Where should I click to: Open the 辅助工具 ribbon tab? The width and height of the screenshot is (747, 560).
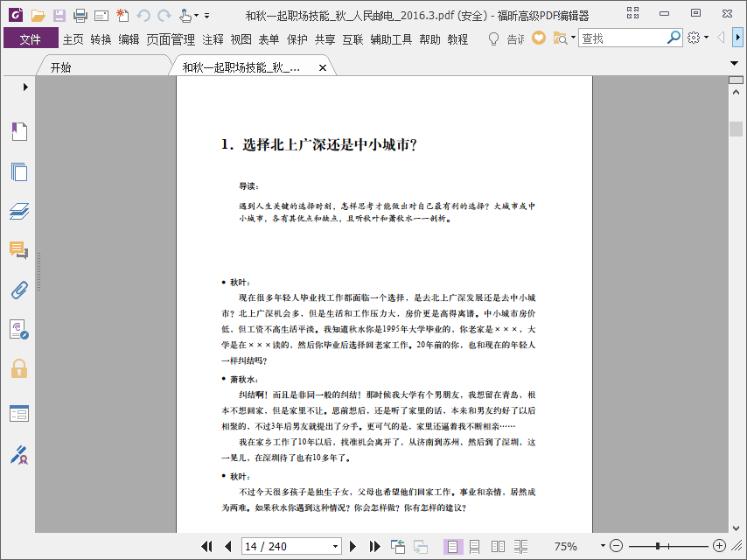pyautogui.click(x=391, y=39)
